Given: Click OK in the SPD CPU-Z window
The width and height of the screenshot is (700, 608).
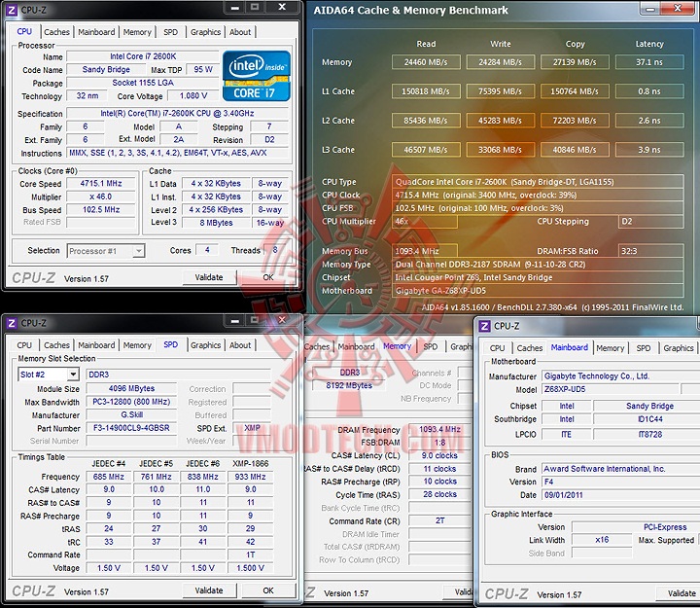Looking at the screenshot, I should [268, 590].
